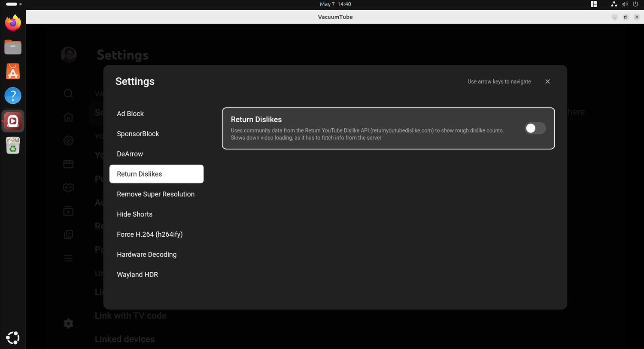The image size is (644, 349).
Task: Toggle the Return Dislikes switch
Action: click(x=535, y=128)
